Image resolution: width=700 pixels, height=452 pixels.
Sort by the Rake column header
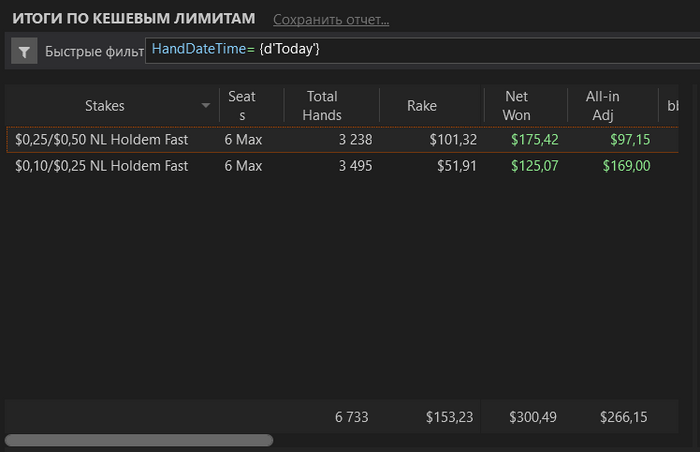click(x=421, y=106)
